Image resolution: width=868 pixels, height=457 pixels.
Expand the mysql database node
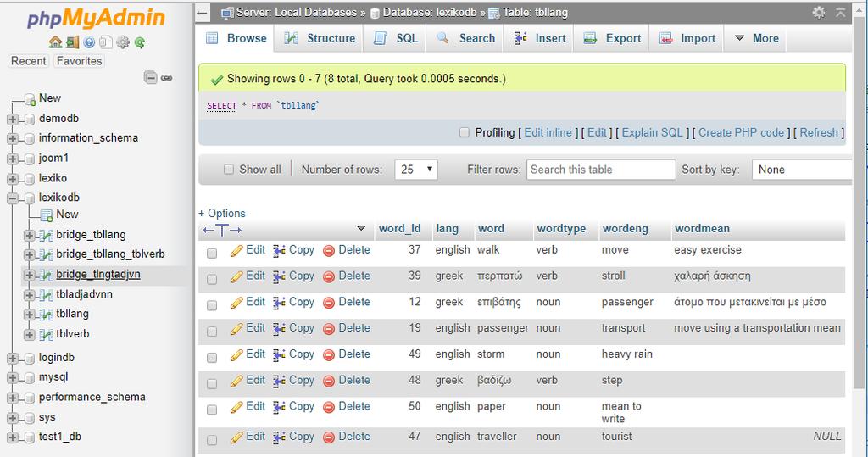click(x=12, y=378)
